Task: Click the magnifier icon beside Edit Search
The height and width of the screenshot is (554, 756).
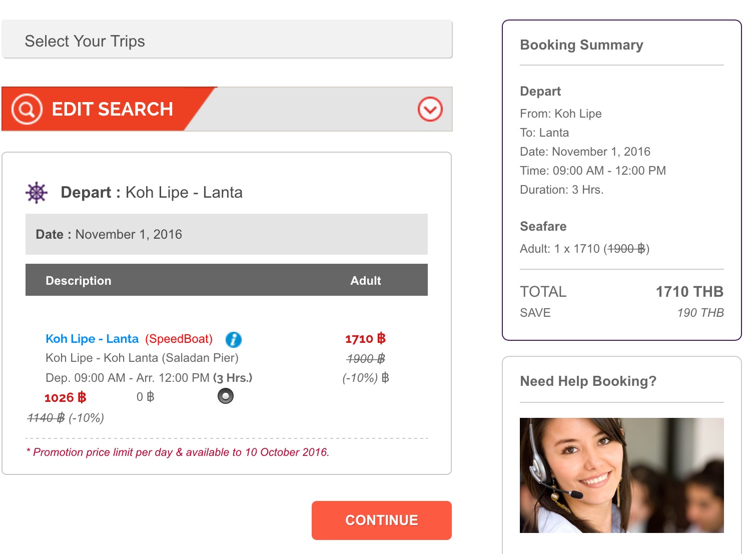Action: 27,109
